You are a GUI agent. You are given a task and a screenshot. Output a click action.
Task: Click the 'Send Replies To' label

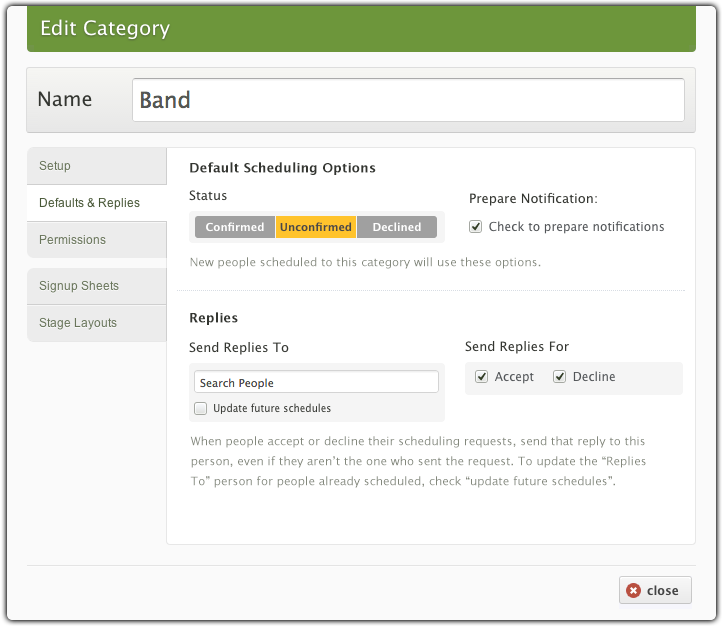pos(239,347)
